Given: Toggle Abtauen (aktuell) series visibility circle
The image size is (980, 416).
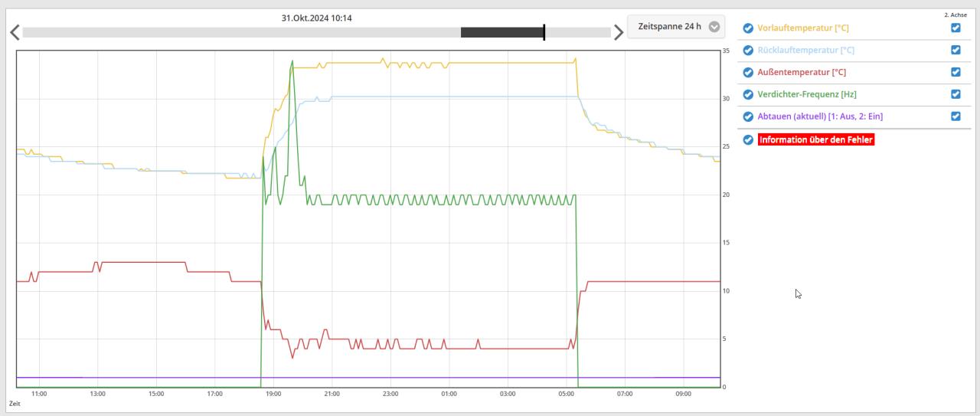Looking at the screenshot, I should pos(748,117).
